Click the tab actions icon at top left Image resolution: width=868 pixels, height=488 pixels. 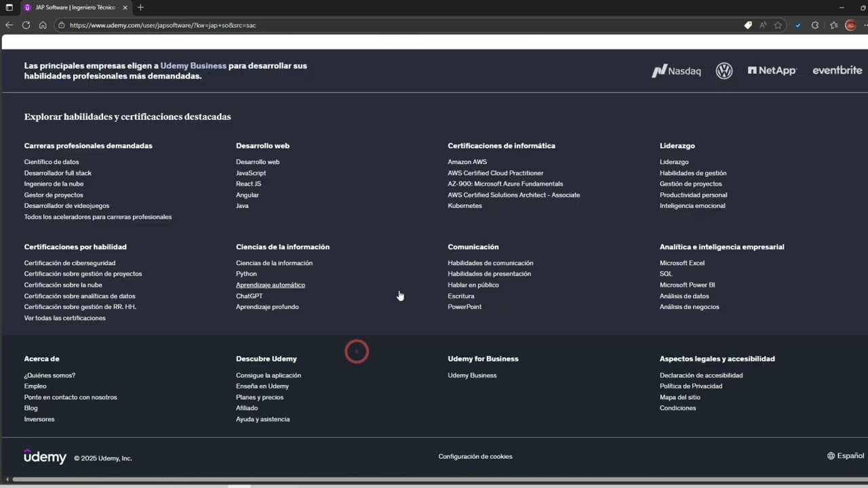click(x=9, y=7)
